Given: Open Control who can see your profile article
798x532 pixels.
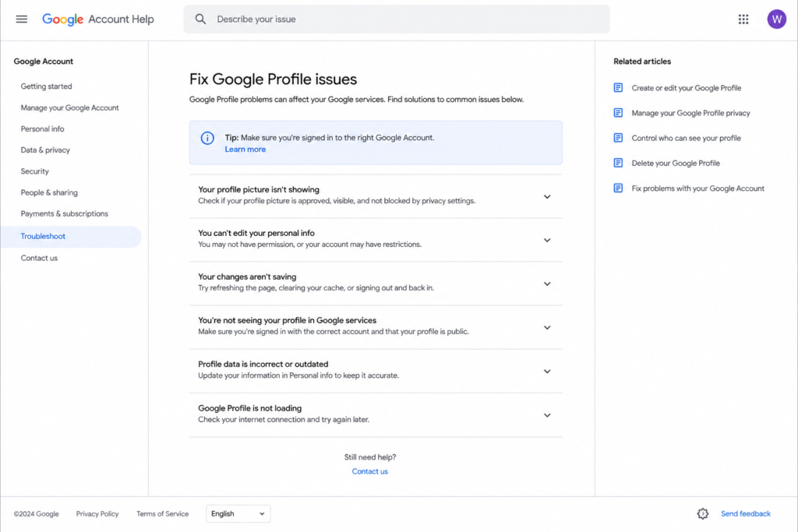Looking at the screenshot, I should pyautogui.click(x=686, y=138).
